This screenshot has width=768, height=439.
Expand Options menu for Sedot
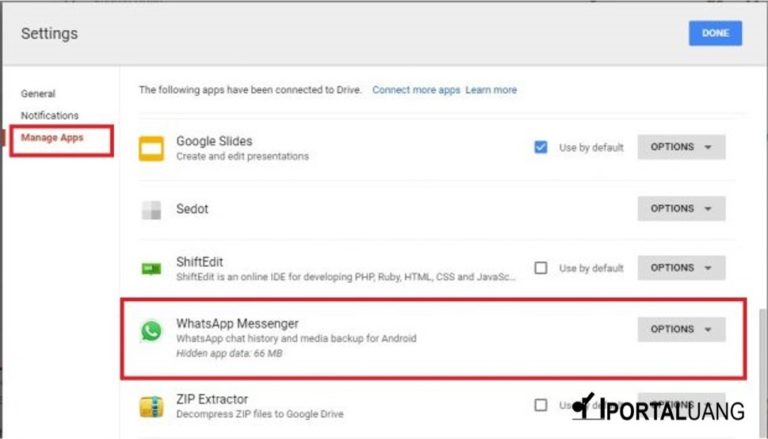click(x=681, y=209)
